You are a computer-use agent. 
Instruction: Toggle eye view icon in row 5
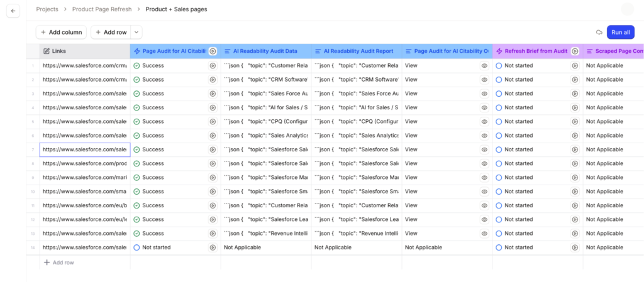(485, 121)
